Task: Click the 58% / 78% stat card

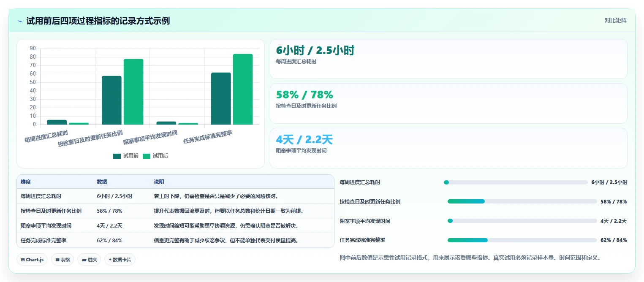Action: (x=448, y=103)
